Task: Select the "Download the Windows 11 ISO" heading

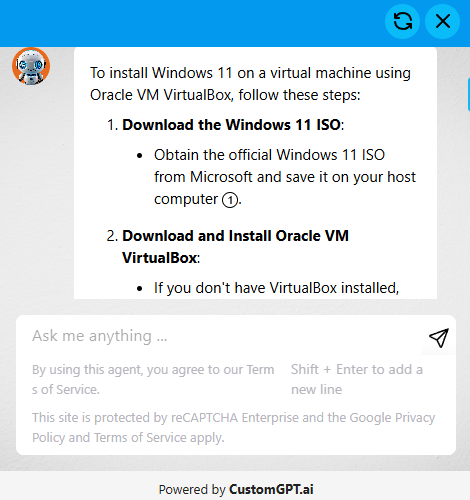Action: point(231,125)
